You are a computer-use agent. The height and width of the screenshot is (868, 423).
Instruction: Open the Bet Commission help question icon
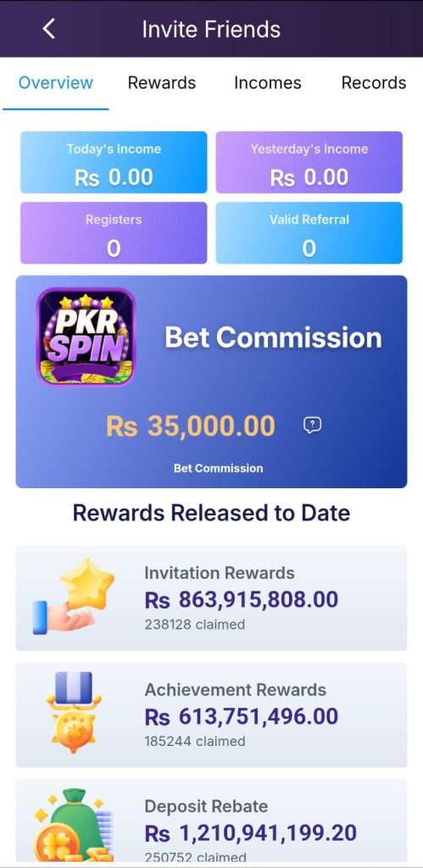pos(312,426)
